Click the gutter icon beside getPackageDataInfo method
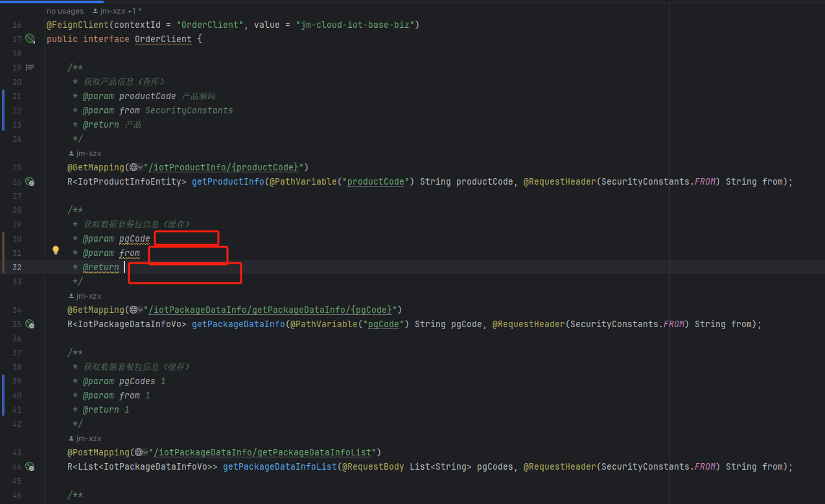This screenshot has height=504, width=825. click(30, 325)
